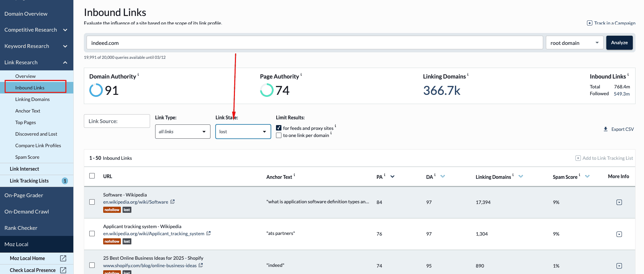
Task: Open Moz Local Home external link icon
Action: pos(63,258)
